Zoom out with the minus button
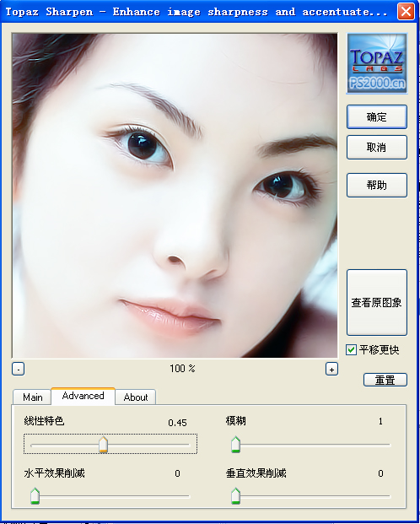 (x=19, y=370)
